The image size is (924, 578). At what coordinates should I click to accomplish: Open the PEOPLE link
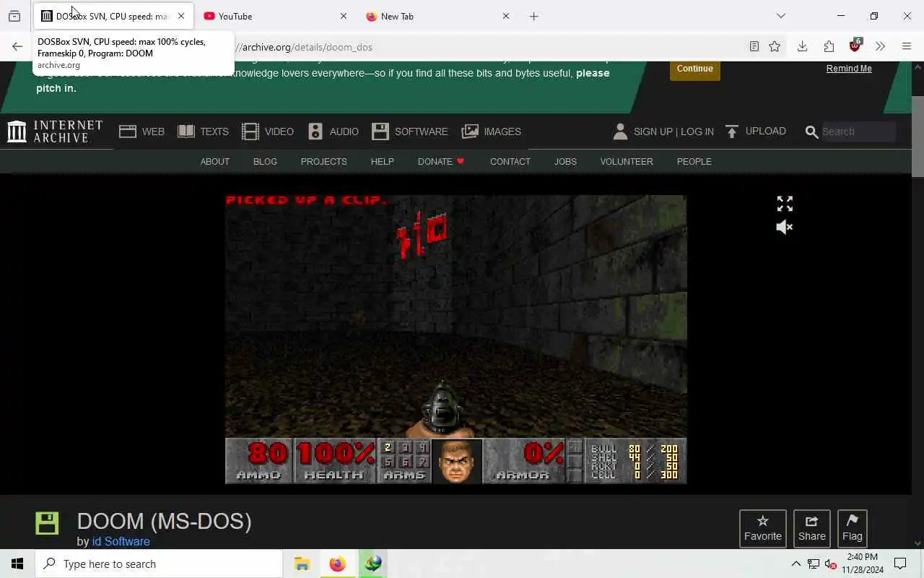(694, 161)
